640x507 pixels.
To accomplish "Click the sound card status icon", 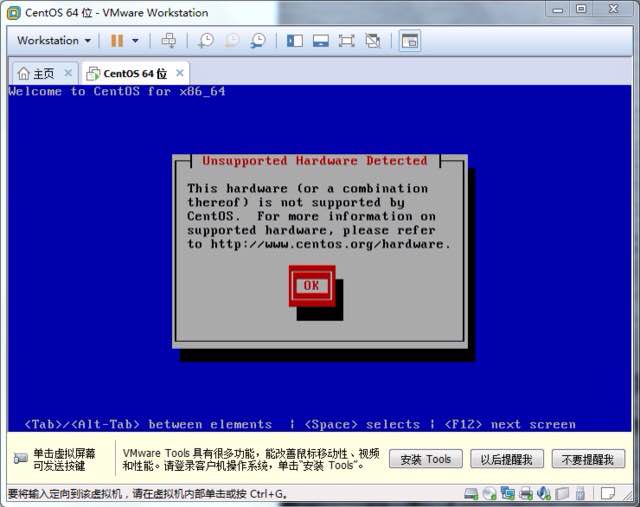I will click(544, 493).
